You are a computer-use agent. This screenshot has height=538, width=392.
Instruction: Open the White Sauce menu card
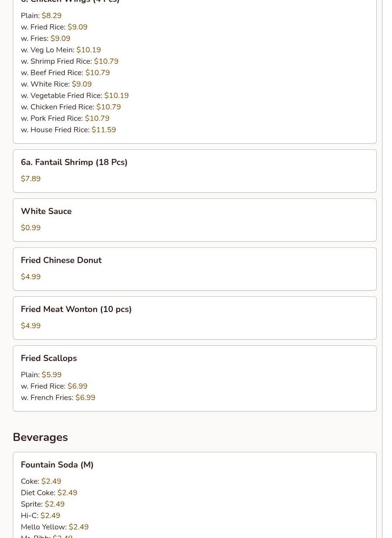coord(195,220)
